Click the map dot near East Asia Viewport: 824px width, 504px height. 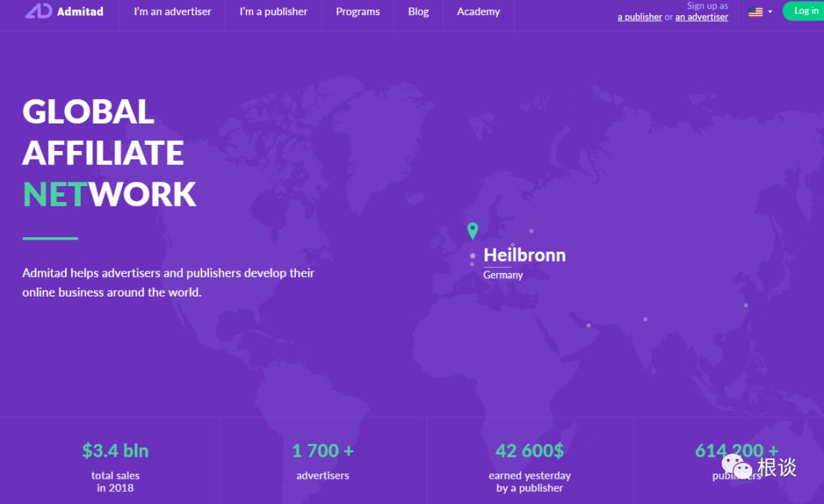[x=745, y=305]
